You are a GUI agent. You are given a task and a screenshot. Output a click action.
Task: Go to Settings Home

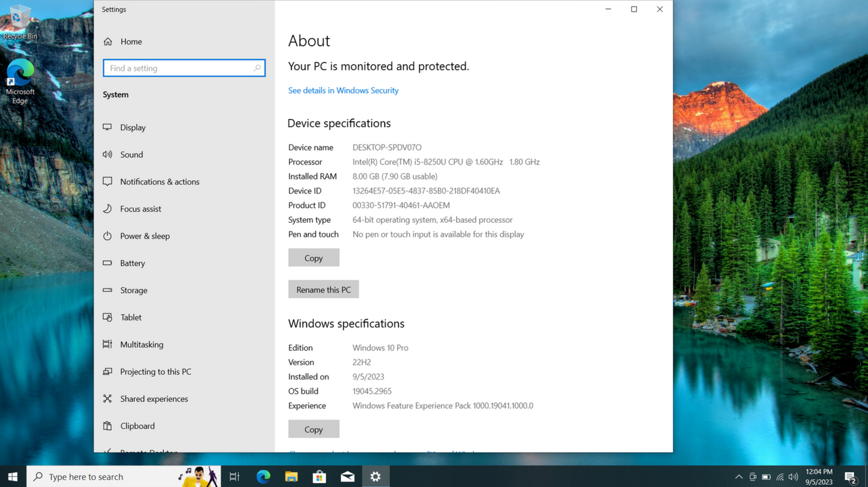point(130,41)
